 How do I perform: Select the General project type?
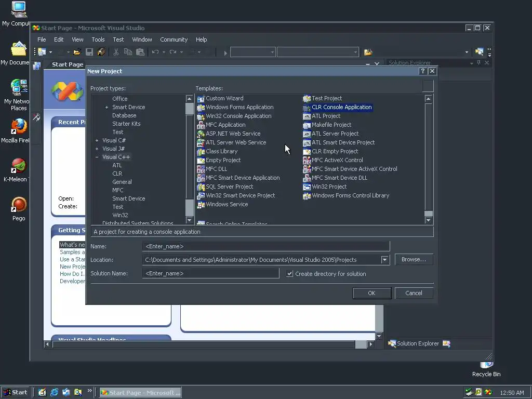click(x=122, y=182)
